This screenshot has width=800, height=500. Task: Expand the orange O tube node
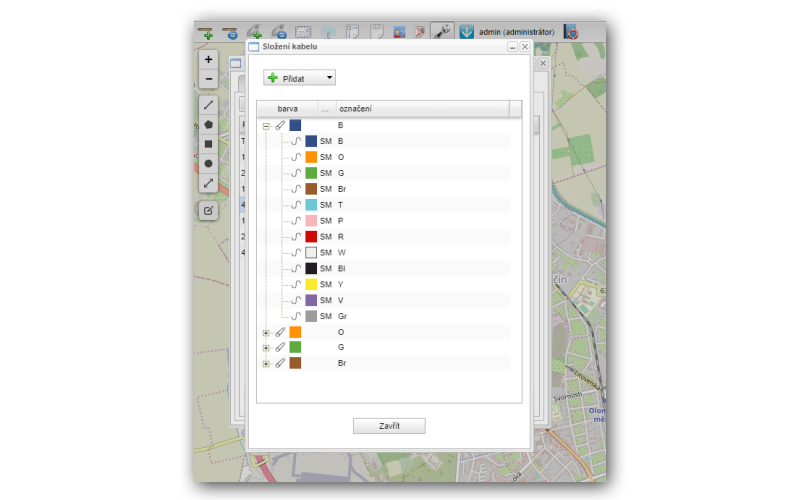[x=266, y=332]
